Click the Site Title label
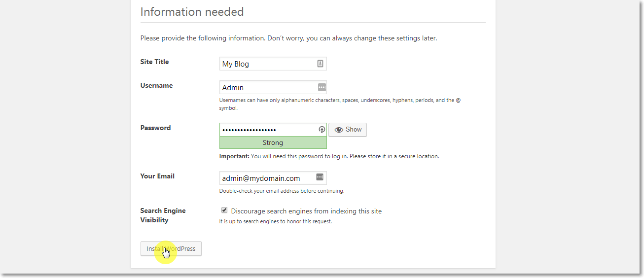644x278 pixels. (154, 62)
